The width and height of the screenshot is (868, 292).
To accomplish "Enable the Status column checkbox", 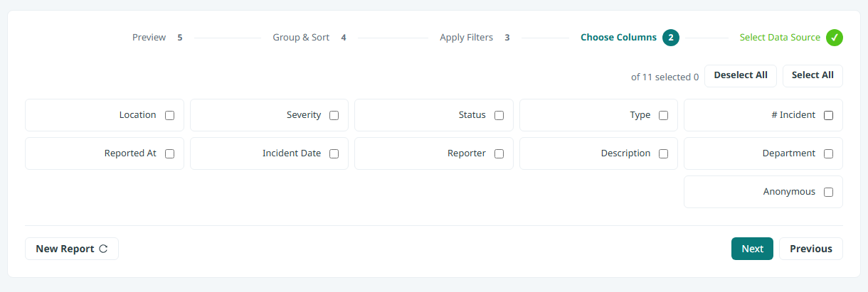I will pos(499,115).
